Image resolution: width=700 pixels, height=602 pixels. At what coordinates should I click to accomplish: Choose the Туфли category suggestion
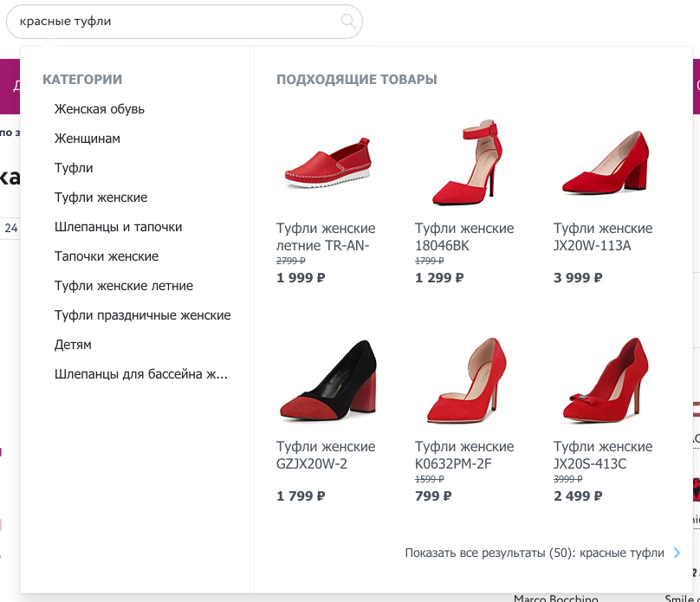coord(74,168)
